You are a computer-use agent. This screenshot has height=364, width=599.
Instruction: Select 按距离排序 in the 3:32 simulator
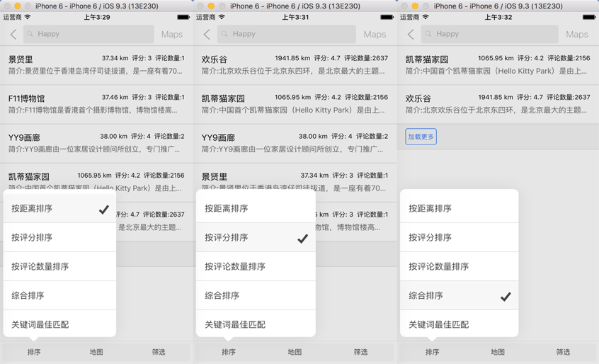(x=430, y=208)
